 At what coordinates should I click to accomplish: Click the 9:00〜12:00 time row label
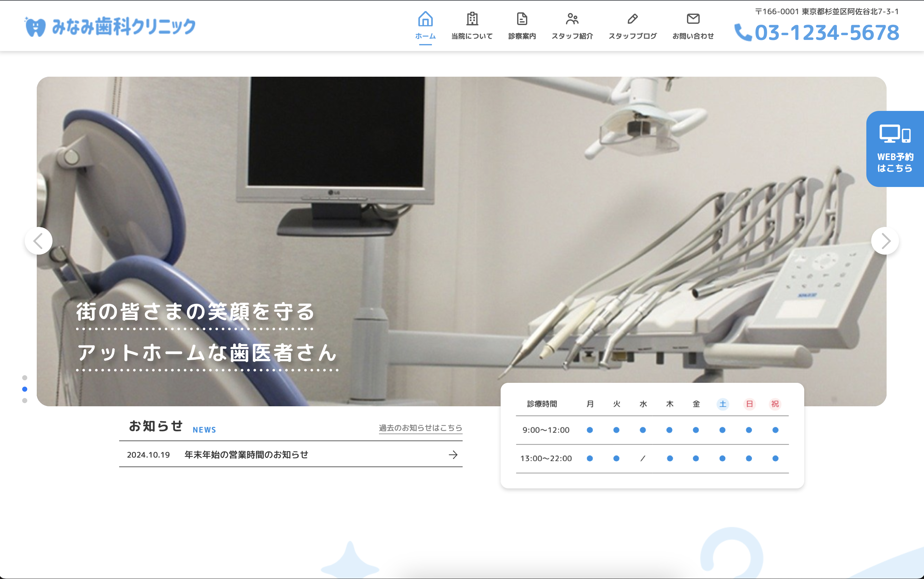tap(546, 430)
